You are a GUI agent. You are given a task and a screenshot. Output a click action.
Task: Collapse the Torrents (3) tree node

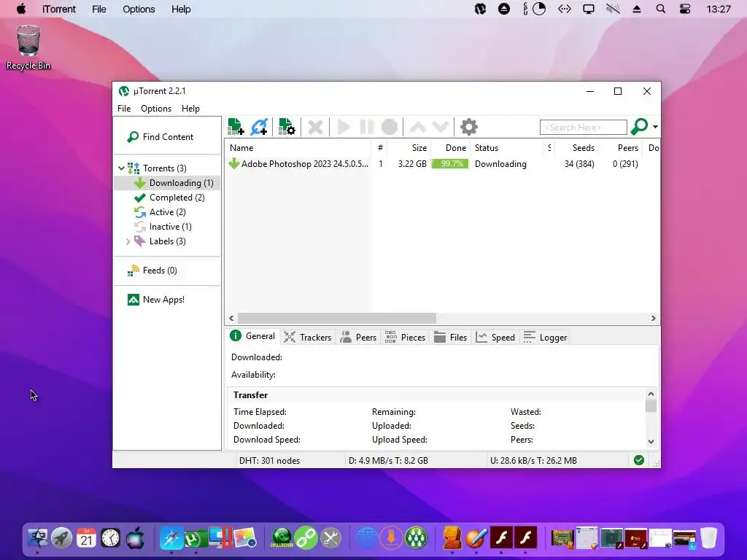(x=121, y=168)
